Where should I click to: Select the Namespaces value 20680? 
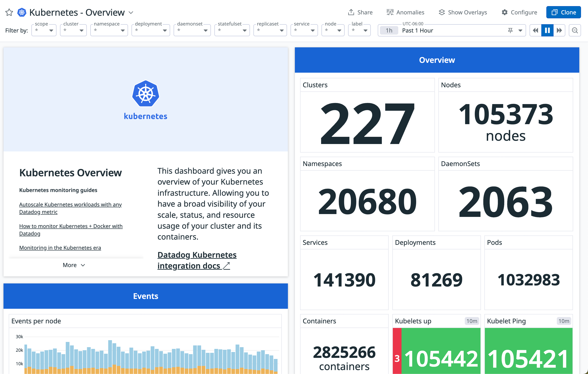point(367,201)
